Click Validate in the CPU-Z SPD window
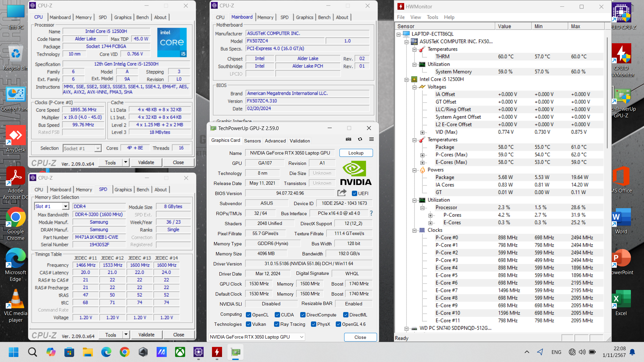The width and height of the screenshot is (644, 362). coord(147,335)
